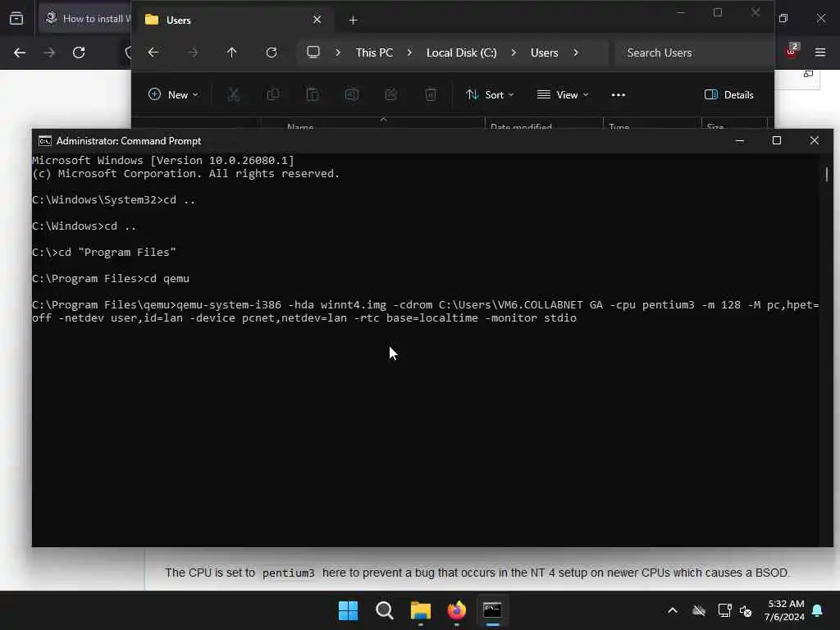Click the Microsoft Windows version line

click(163, 160)
